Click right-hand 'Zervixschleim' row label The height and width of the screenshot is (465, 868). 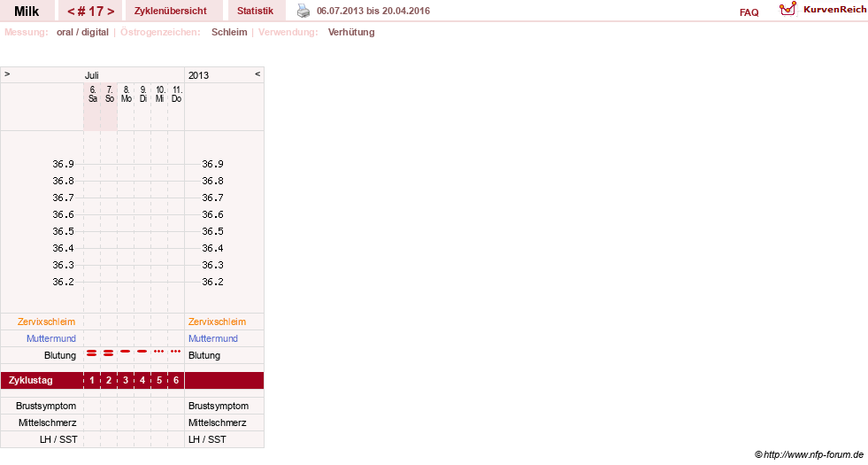(217, 322)
